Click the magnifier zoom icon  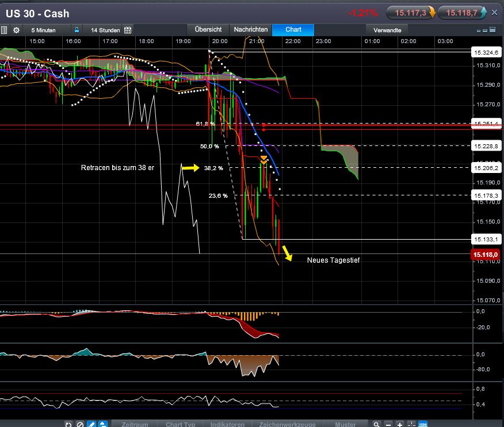[x=376, y=424]
